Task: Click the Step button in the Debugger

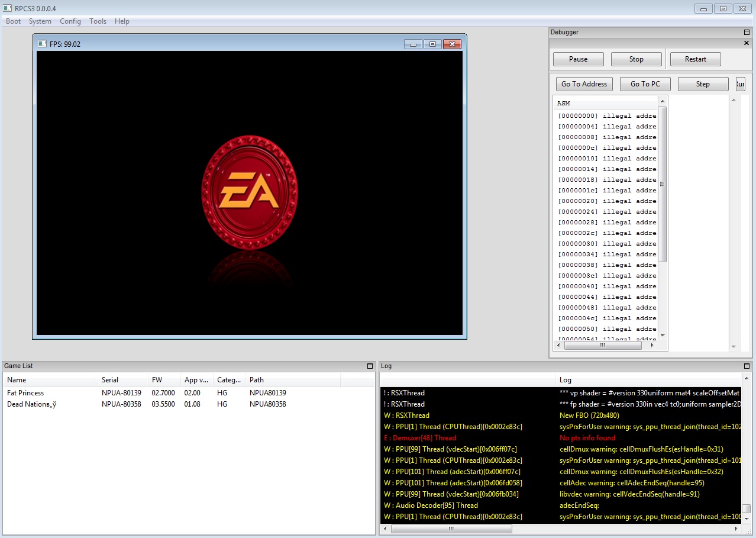Action: coord(702,84)
